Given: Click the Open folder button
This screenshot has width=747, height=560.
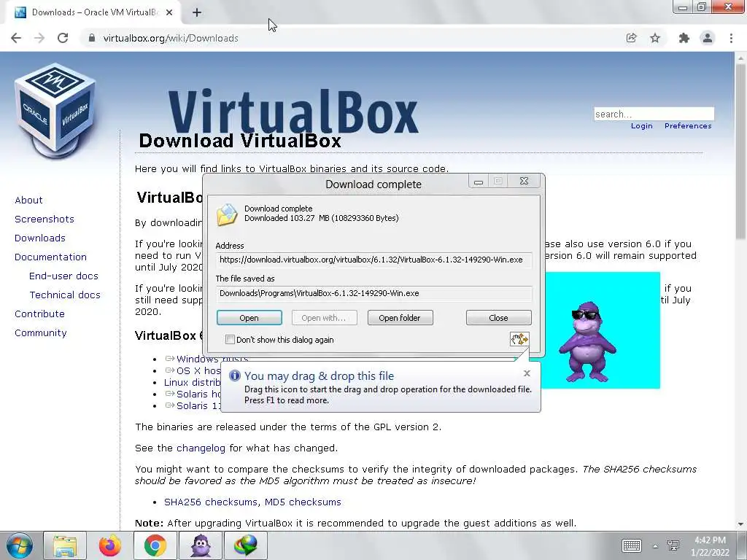Looking at the screenshot, I should [x=400, y=318].
